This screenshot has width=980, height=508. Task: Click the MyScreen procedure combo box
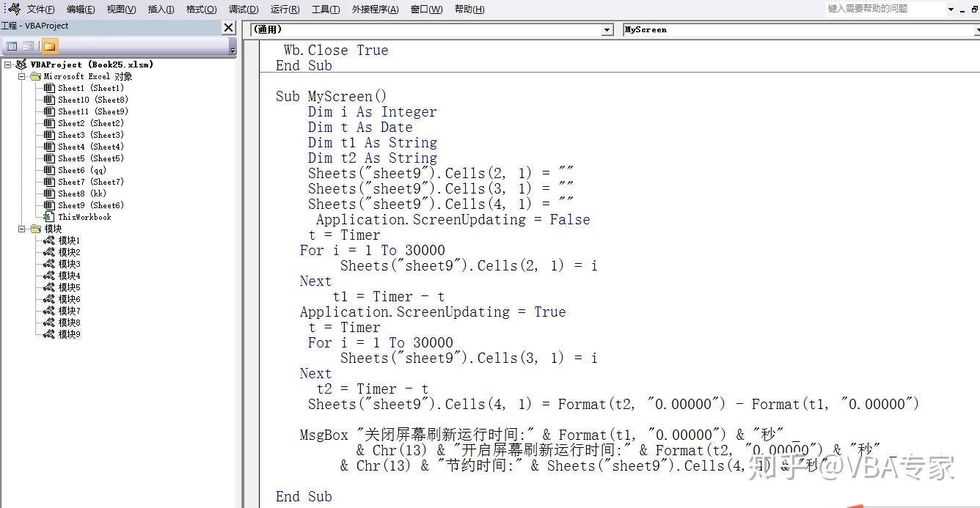pyautogui.click(x=801, y=30)
